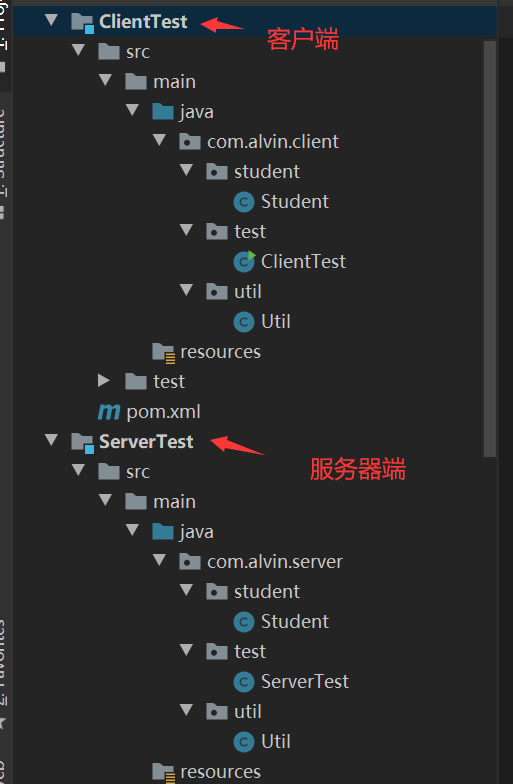Click com.alvin.client package icon

190,142
